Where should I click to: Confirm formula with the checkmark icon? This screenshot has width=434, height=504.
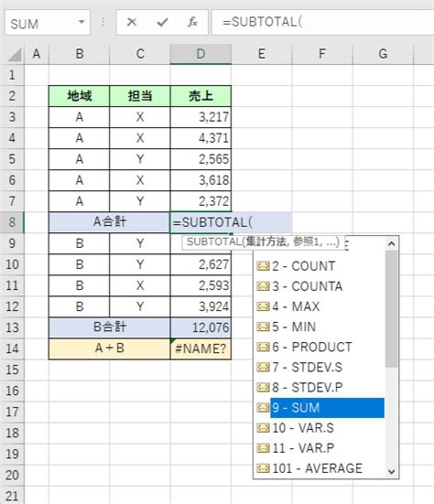click(162, 22)
